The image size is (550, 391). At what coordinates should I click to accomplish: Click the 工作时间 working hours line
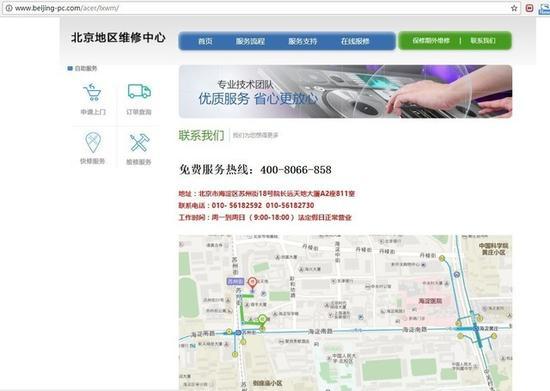point(265,217)
